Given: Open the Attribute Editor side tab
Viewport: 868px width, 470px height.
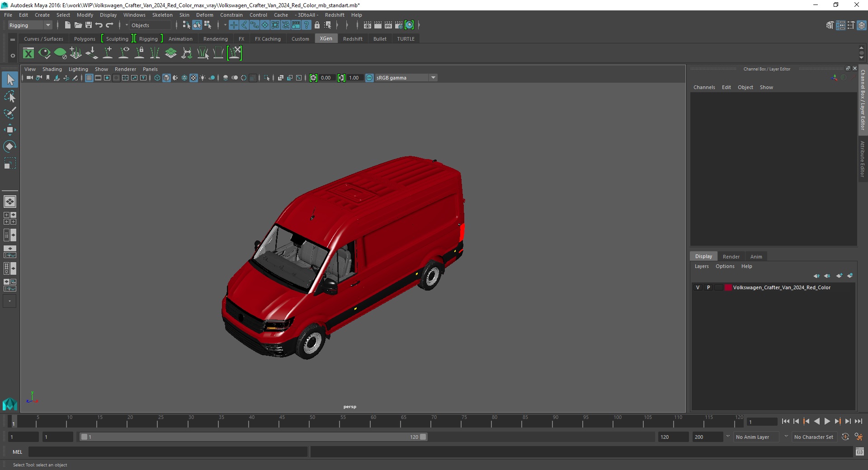Looking at the screenshot, I should point(863,159).
